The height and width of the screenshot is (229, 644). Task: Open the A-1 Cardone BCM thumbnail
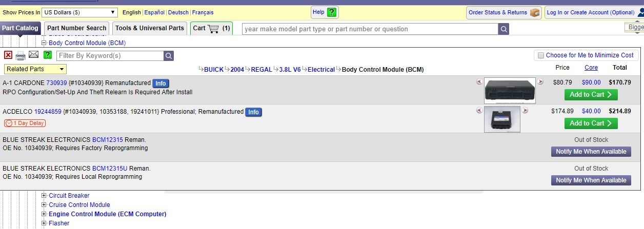pyautogui.click(x=510, y=91)
